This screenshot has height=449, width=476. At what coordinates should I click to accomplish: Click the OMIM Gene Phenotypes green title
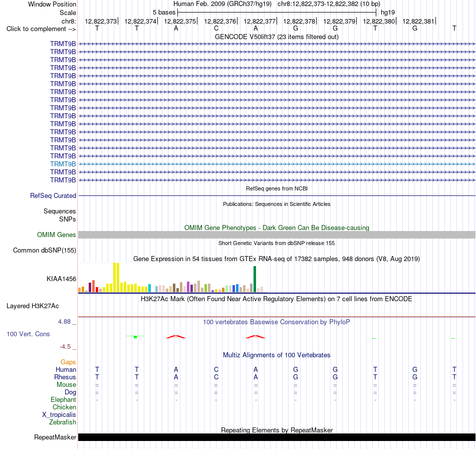coord(277,228)
